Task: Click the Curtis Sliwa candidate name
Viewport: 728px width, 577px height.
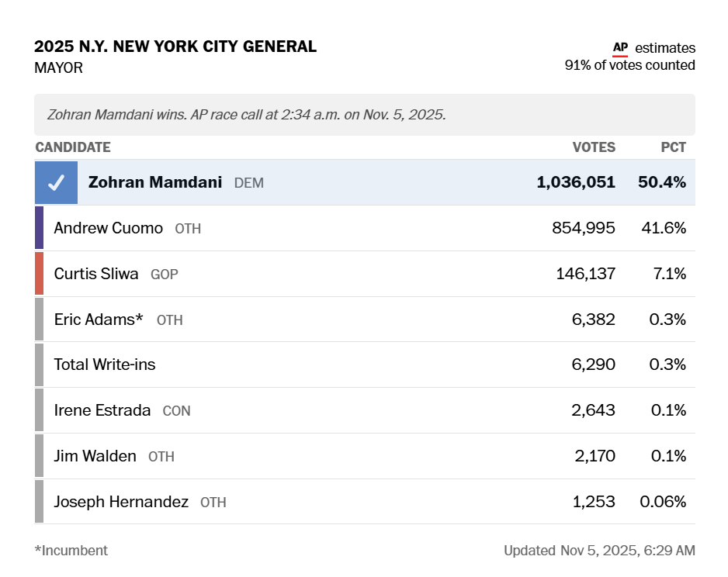Action: click(x=96, y=274)
